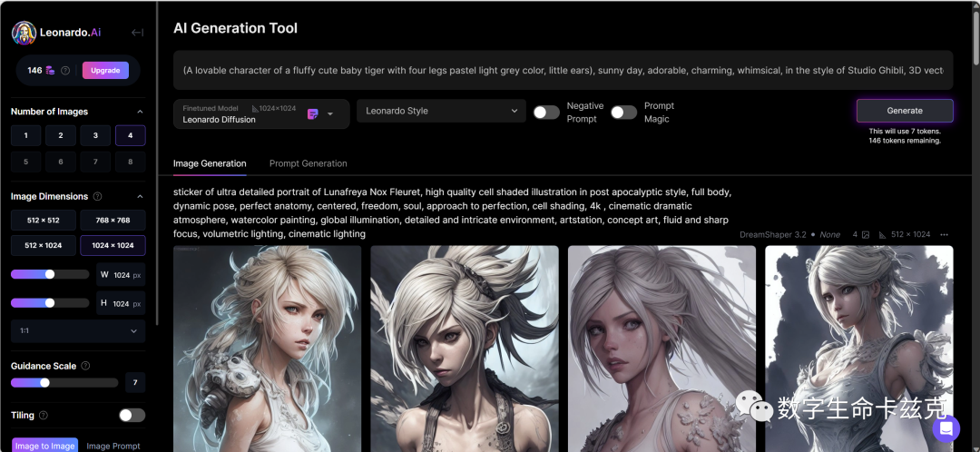
Task: Open the Leonardo Style dropdown
Action: 441,111
